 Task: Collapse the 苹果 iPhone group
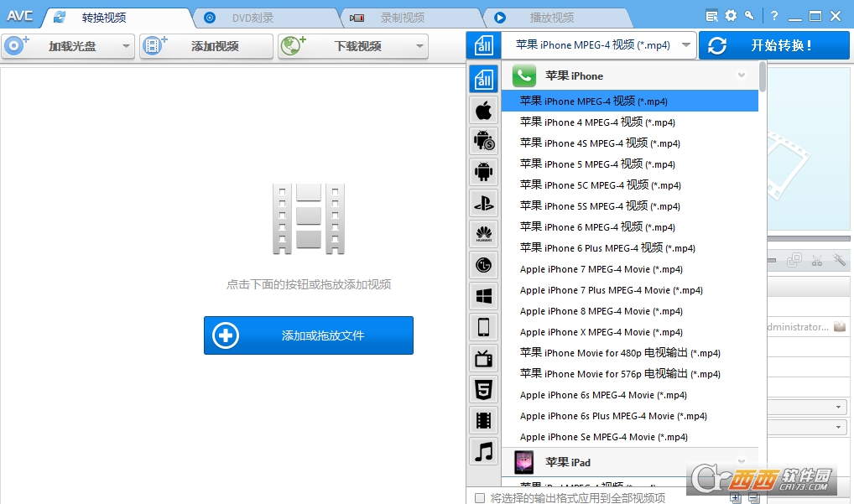[742, 75]
